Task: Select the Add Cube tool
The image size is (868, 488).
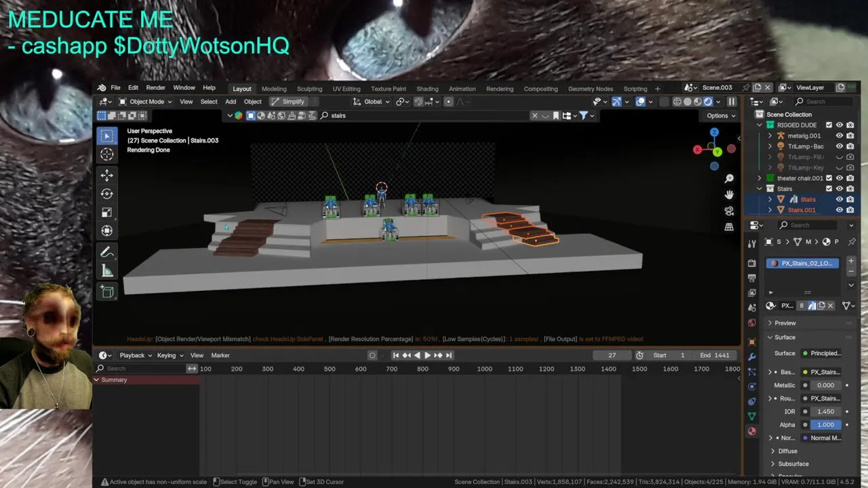Action: (x=106, y=292)
